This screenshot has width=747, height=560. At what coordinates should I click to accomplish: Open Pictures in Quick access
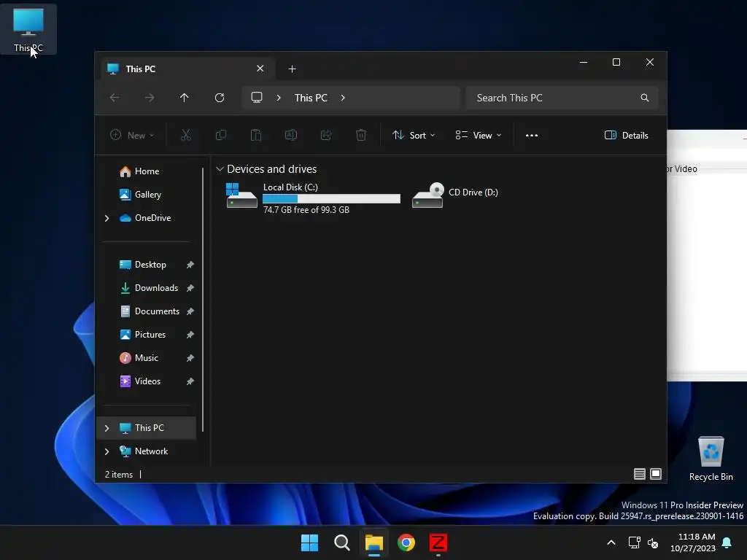click(150, 334)
